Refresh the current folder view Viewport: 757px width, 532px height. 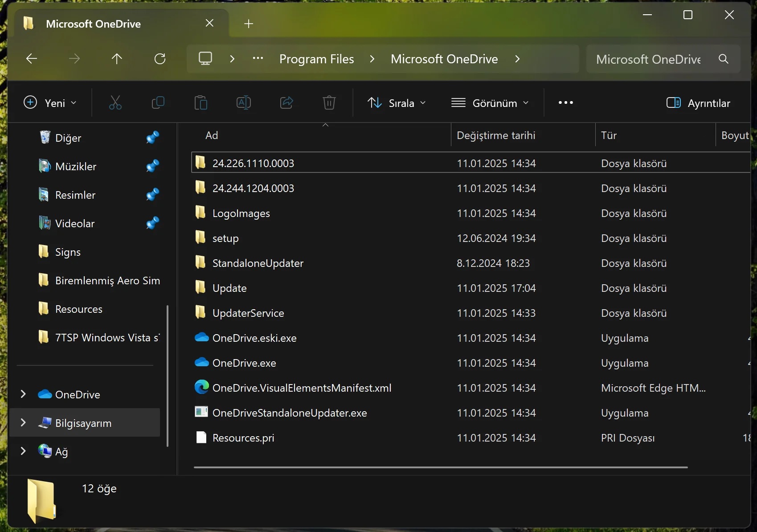pyautogui.click(x=160, y=59)
